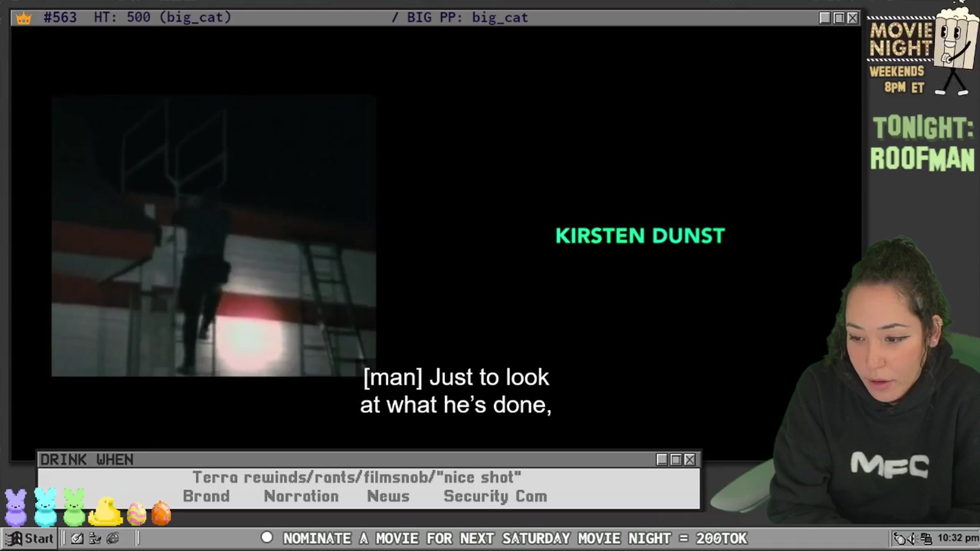Click the channels quick launch icon
This screenshot has width=980, height=551.
[95, 538]
